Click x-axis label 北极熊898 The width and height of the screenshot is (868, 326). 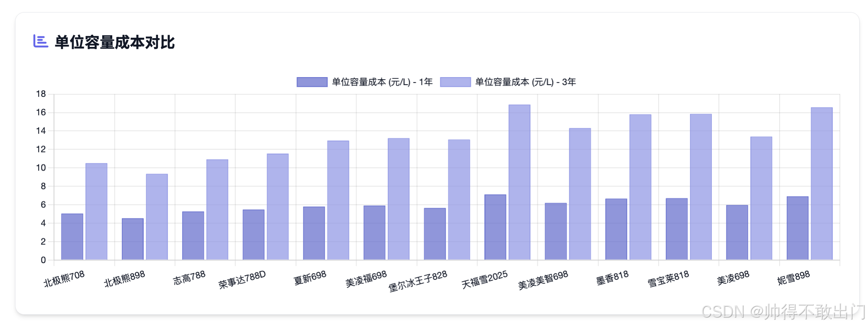pyautogui.click(x=124, y=279)
